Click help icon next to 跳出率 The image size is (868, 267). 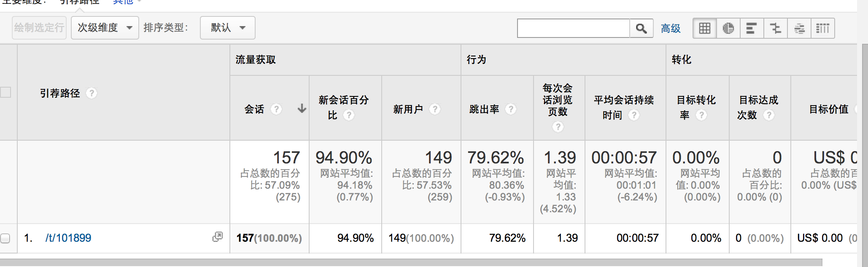point(511,109)
